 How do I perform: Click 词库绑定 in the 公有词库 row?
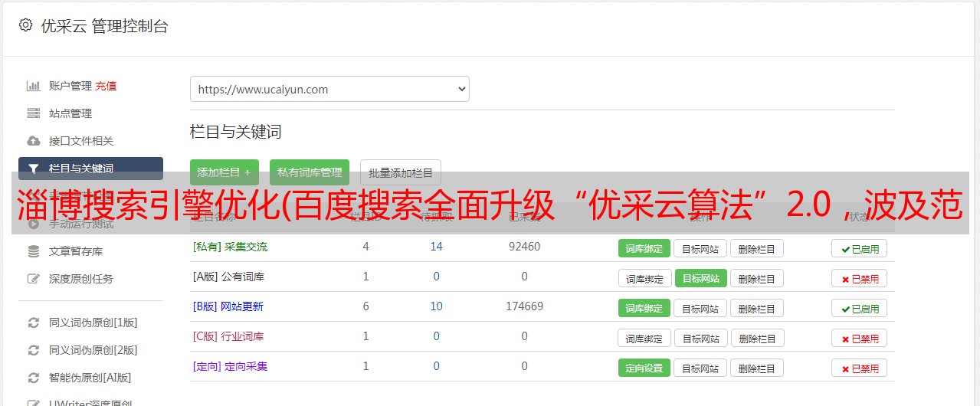[x=644, y=278]
